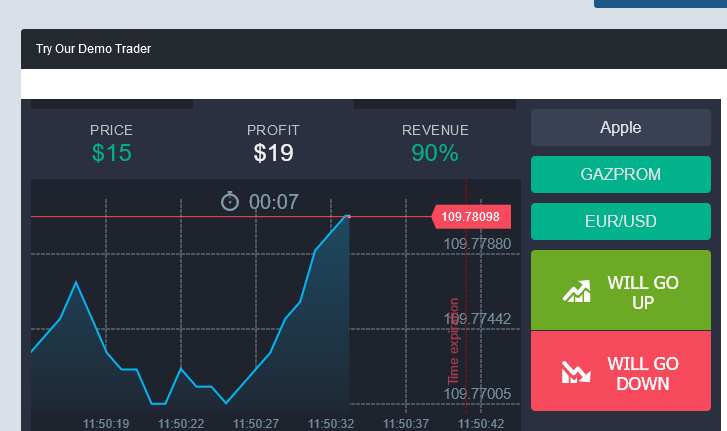Click the 11:50:42 time axis label

point(481,424)
